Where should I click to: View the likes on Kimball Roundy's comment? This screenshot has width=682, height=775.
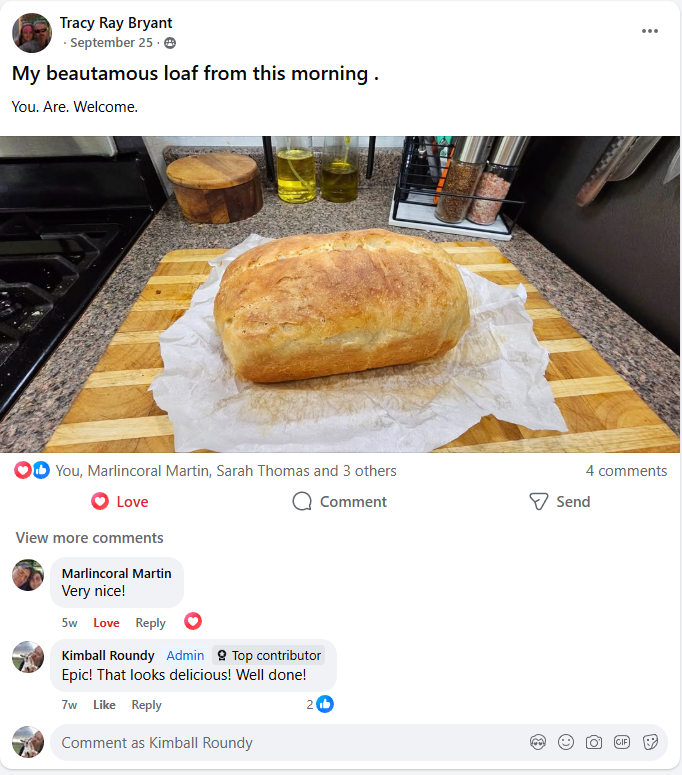point(320,704)
